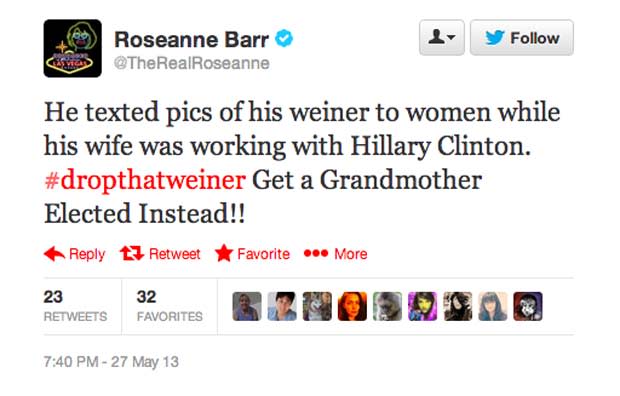View the 32 favorites list
The width and height of the screenshot is (620, 396).
(170, 306)
